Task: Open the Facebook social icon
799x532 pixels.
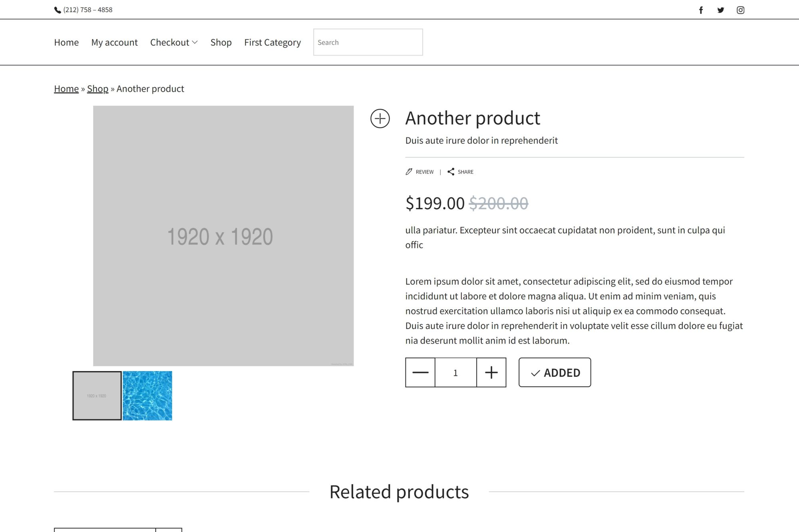Action: (x=701, y=10)
